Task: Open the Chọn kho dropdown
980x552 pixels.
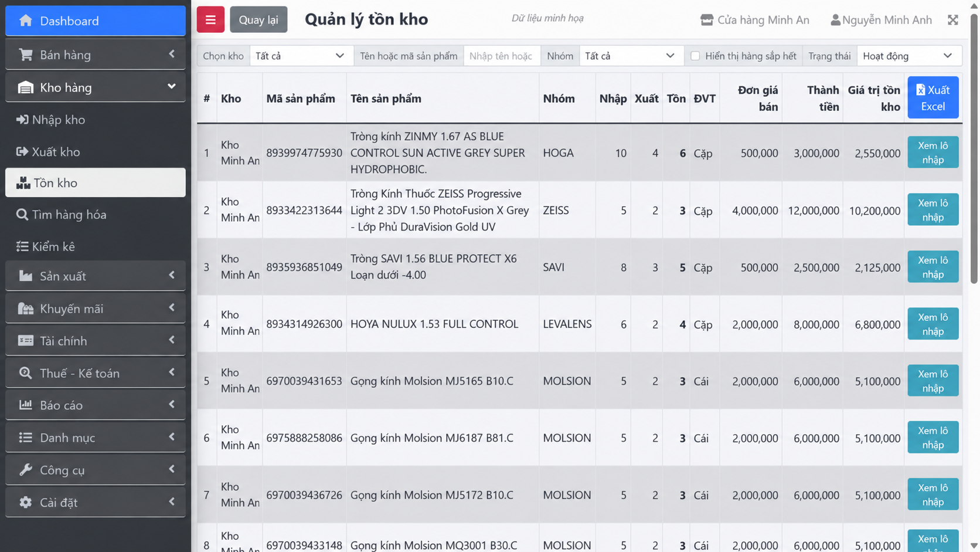Action: point(301,56)
